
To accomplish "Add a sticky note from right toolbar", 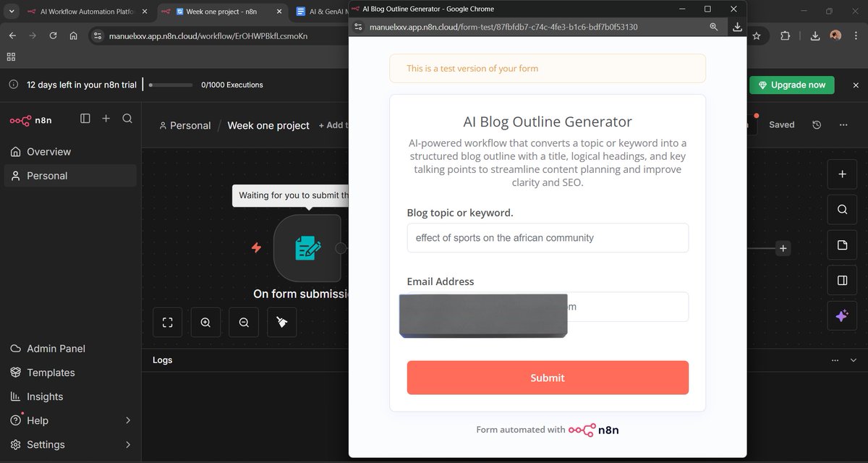I will (842, 245).
